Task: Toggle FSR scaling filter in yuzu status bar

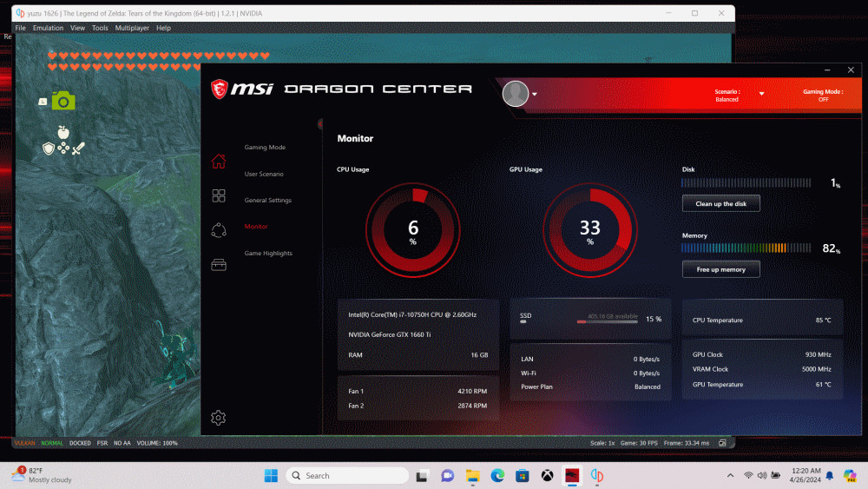Action: [x=102, y=443]
